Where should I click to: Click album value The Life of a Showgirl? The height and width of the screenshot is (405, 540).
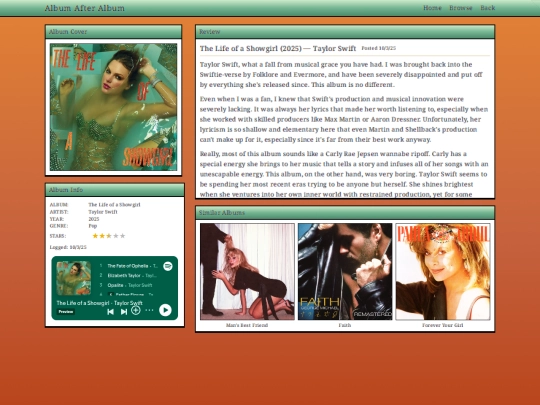[x=114, y=205]
